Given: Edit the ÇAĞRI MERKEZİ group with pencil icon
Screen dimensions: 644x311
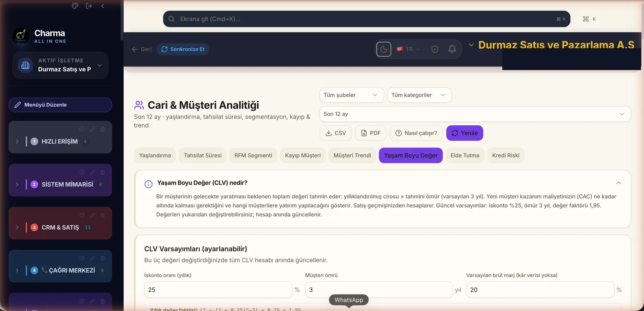Looking at the screenshot, I should click(92, 258).
